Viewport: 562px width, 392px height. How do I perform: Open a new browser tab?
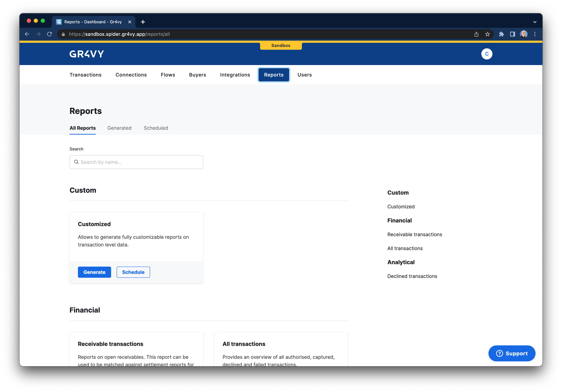coord(143,22)
